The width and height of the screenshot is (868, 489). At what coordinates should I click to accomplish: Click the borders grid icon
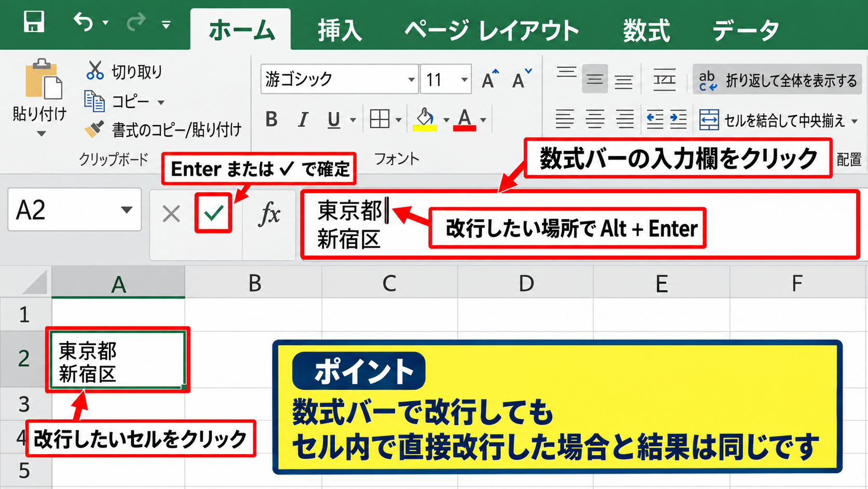(x=379, y=119)
